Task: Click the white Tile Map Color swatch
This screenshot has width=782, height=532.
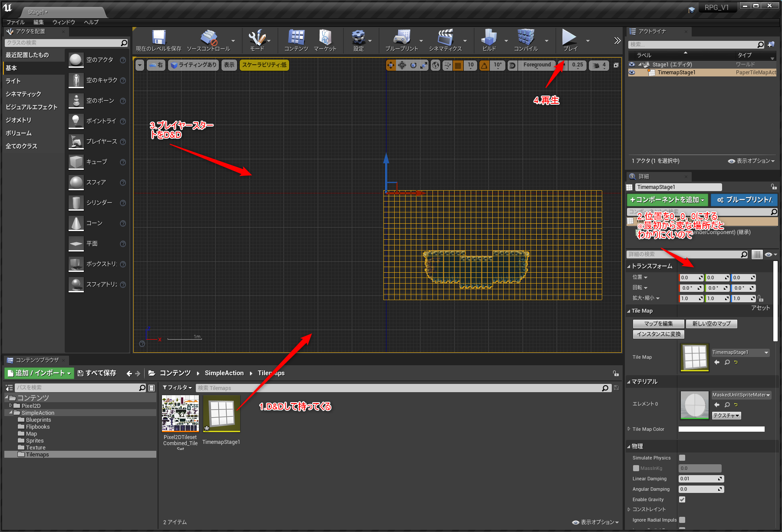Action: point(721,429)
